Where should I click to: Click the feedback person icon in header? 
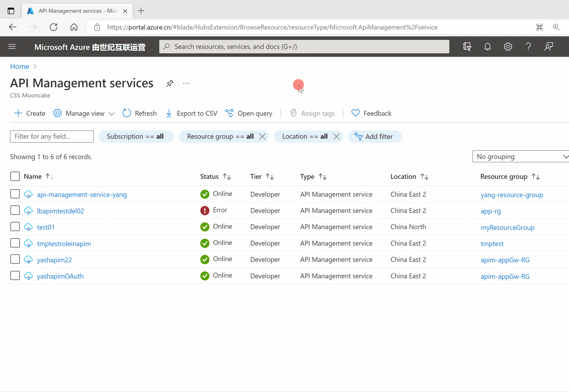pos(549,47)
